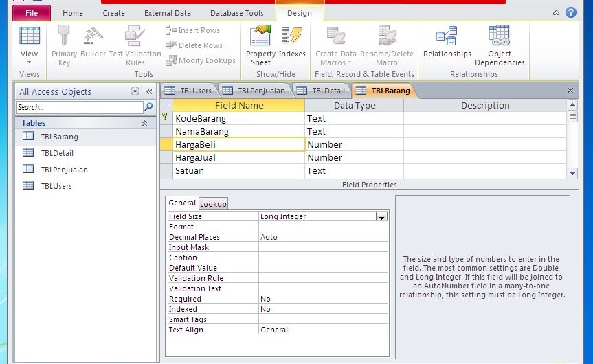593x364 pixels.
Task: Click the primary key row selector for KodeBarang
Action: (166, 118)
